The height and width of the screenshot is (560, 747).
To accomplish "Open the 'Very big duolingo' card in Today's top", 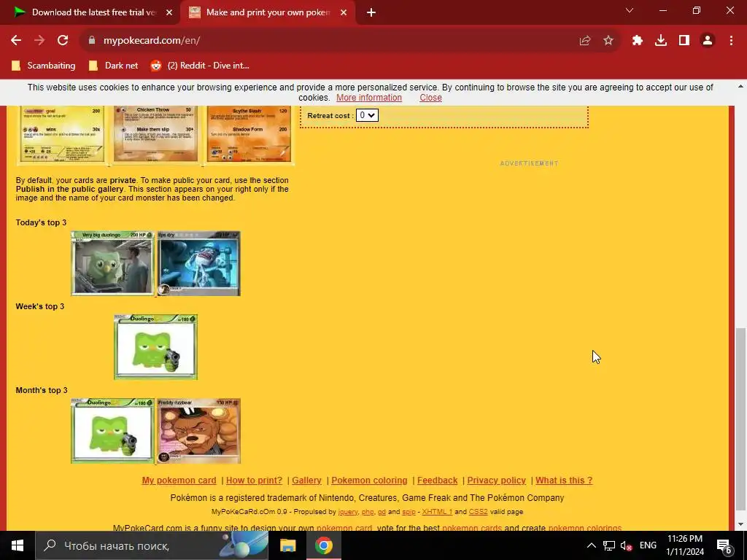I will [x=112, y=263].
